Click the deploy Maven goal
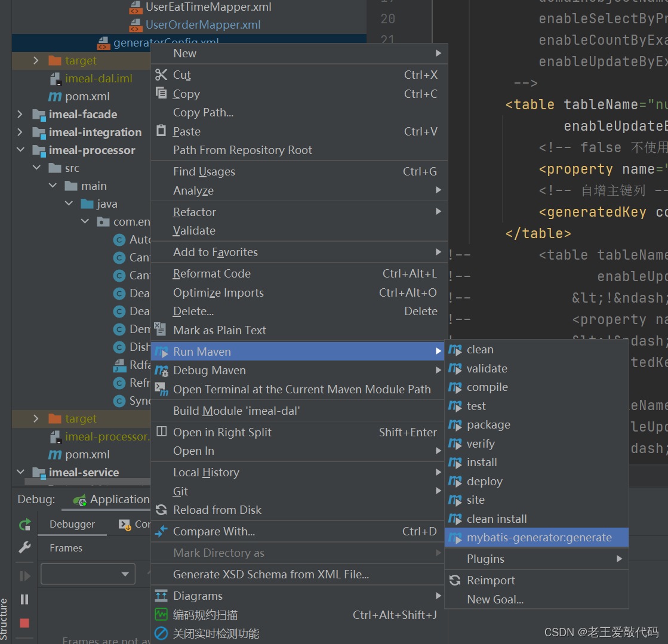 pyautogui.click(x=536, y=481)
